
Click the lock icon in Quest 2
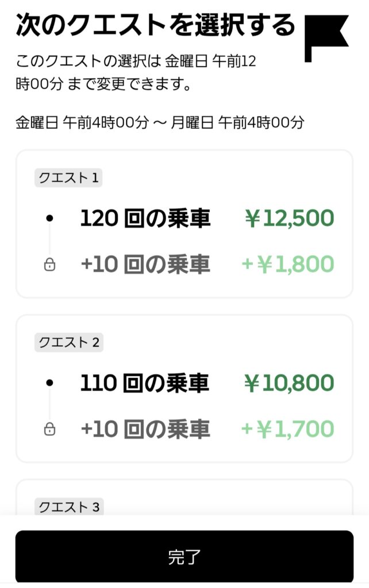[x=50, y=429]
